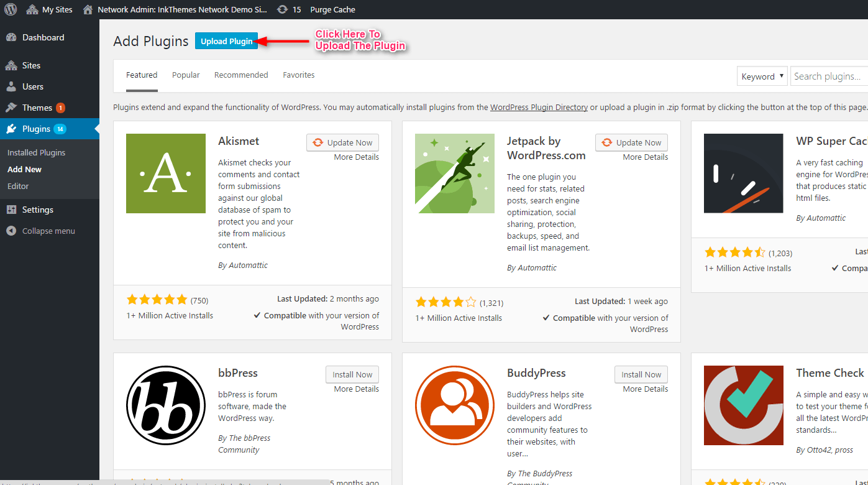Switch to the Recommended tab
868x485 pixels.
tap(241, 75)
